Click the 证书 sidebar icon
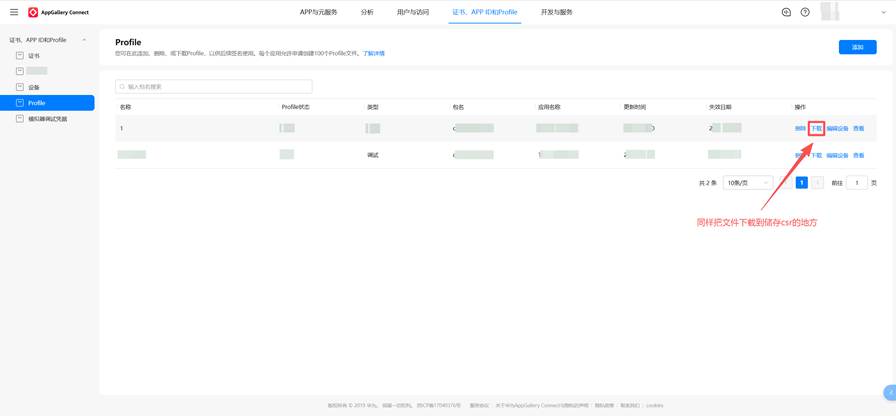Viewport: 896px width, 416px height. click(20, 56)
